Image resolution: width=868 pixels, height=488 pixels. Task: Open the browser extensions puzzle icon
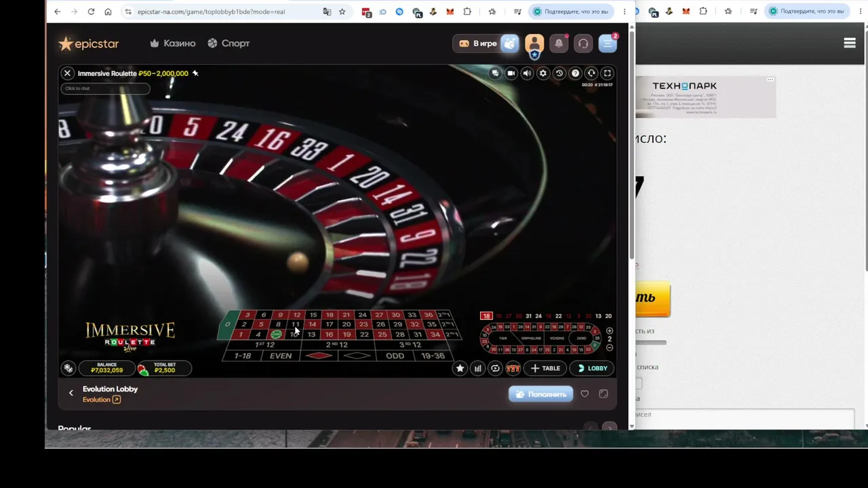click(x=467, y=12)
